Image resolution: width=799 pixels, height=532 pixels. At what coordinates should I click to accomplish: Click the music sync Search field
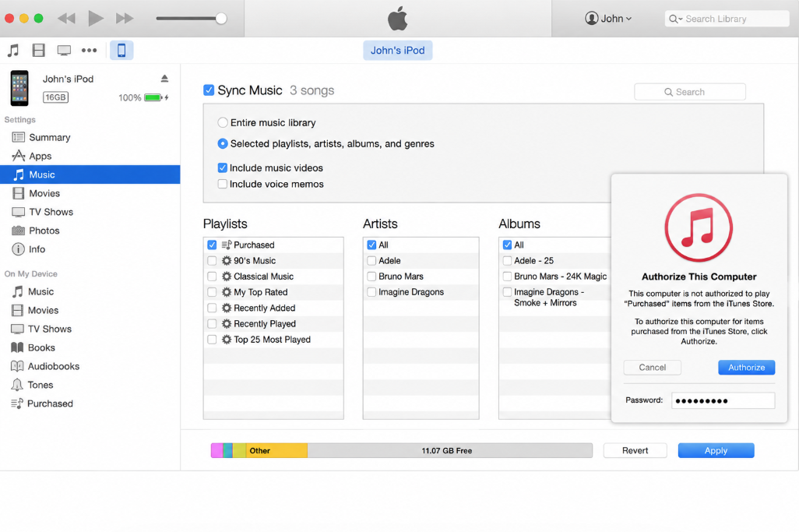690,92
